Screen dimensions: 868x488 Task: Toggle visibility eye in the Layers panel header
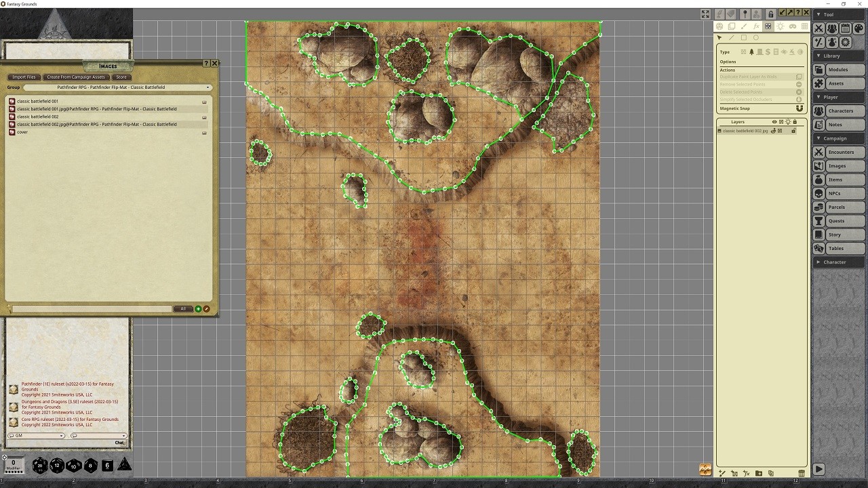tap(775, 121)
